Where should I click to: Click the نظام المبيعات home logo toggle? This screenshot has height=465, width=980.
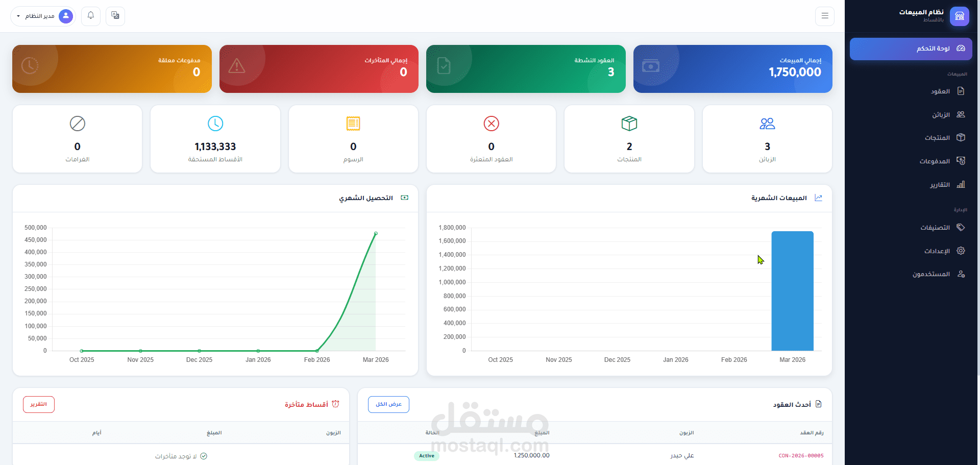point(960,16)
